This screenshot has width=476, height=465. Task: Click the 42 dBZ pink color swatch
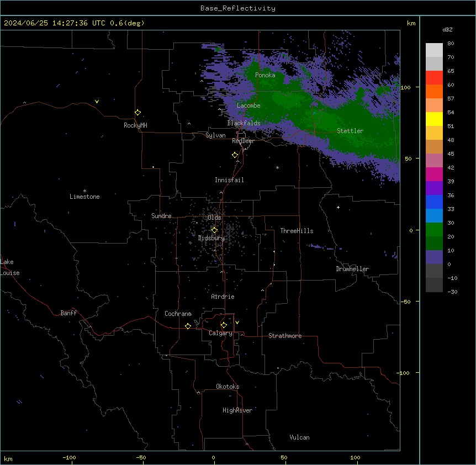coord(434,160)
